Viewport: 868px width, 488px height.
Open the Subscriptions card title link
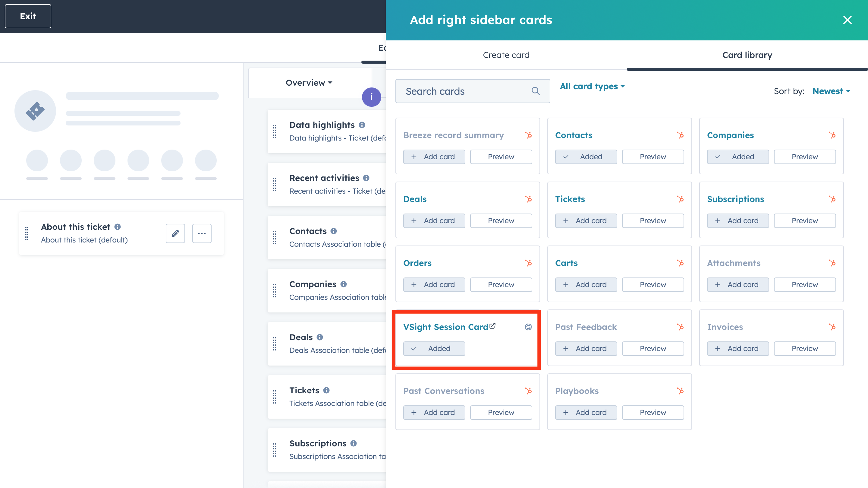coord(735,199)
